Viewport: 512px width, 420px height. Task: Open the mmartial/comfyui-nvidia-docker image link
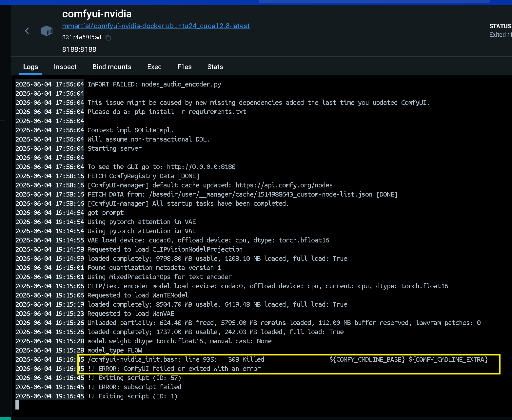156,26
